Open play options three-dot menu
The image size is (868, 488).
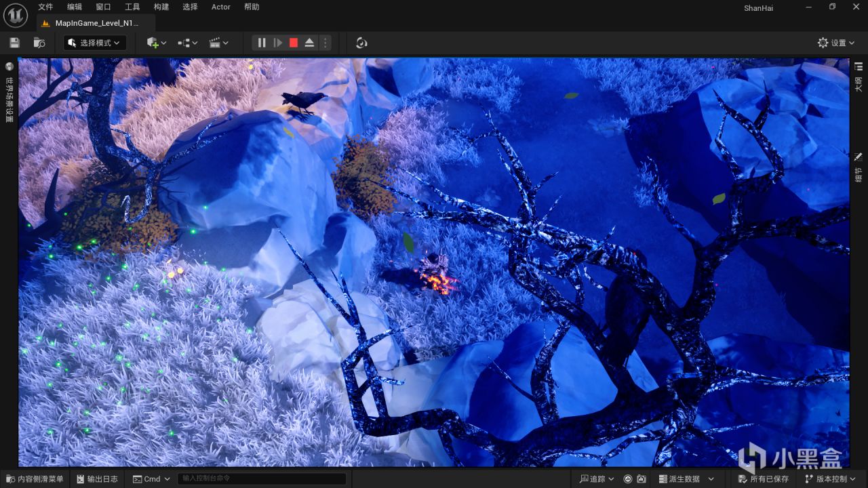coord(325,43)
